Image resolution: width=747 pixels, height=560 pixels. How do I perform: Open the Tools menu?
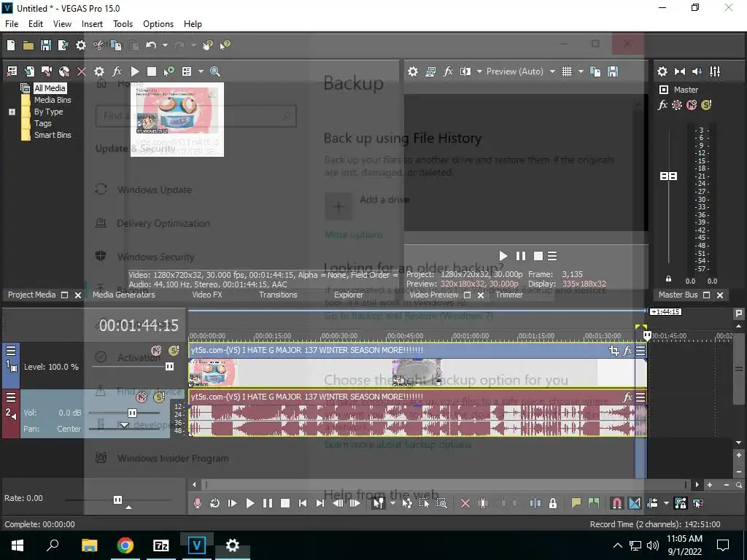point(123,24)
